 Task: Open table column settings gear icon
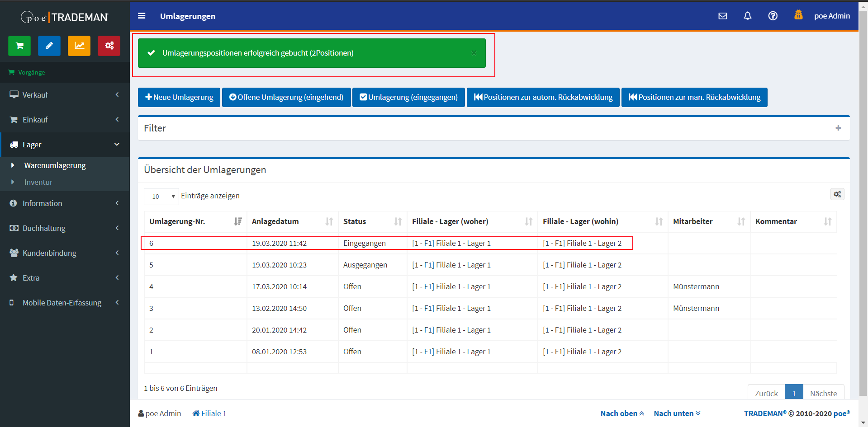click(837, 194)
